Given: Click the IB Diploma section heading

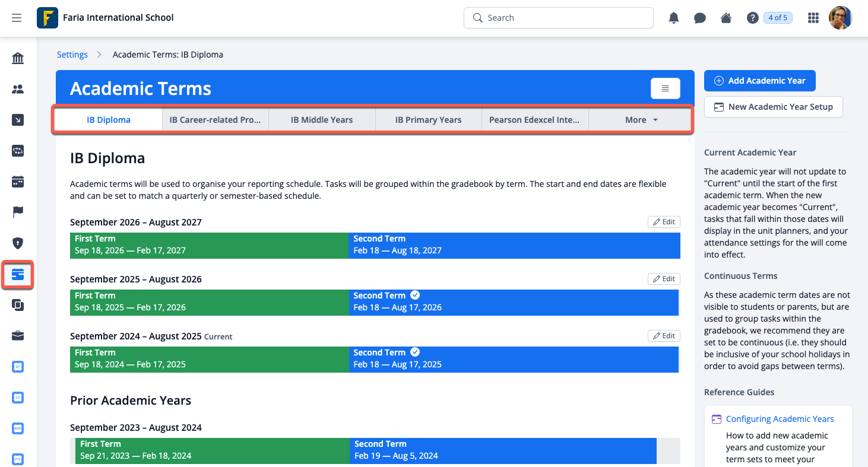Looking at the screenshot, I should point(107,158).
